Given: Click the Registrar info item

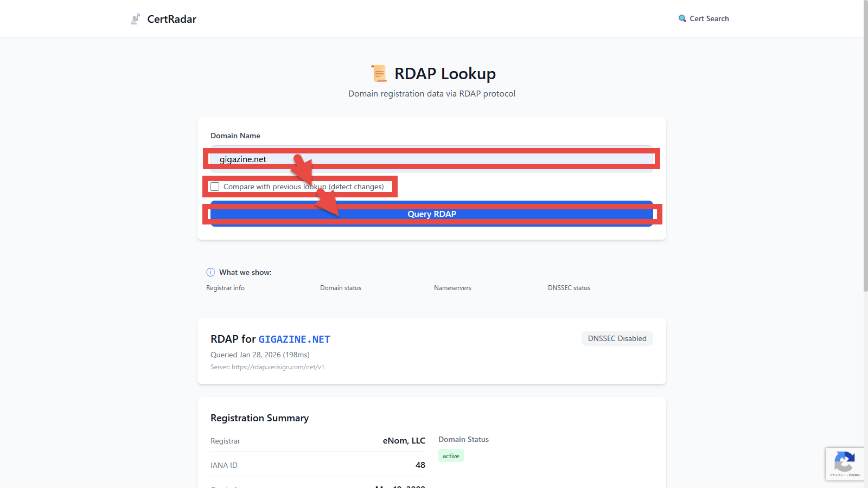Looking at the screenshot, I should click(x=225, y=288).
